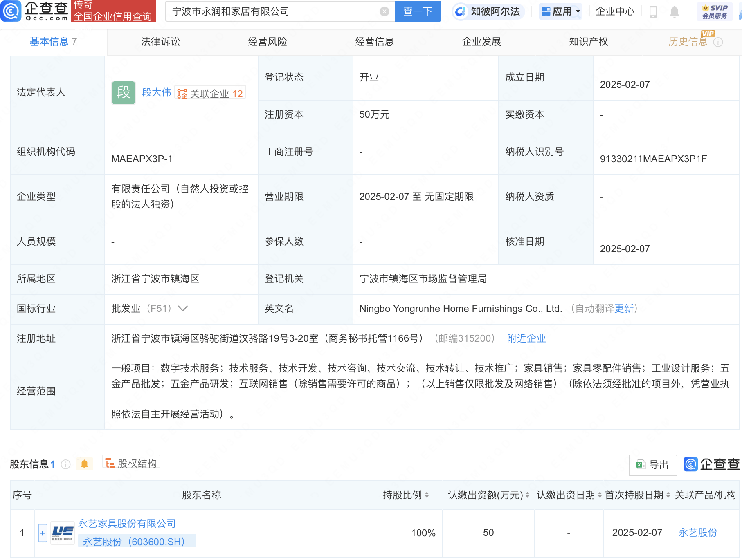Open shareholder 永艺家具股份有限公司 page

click(x=127, y=523)
